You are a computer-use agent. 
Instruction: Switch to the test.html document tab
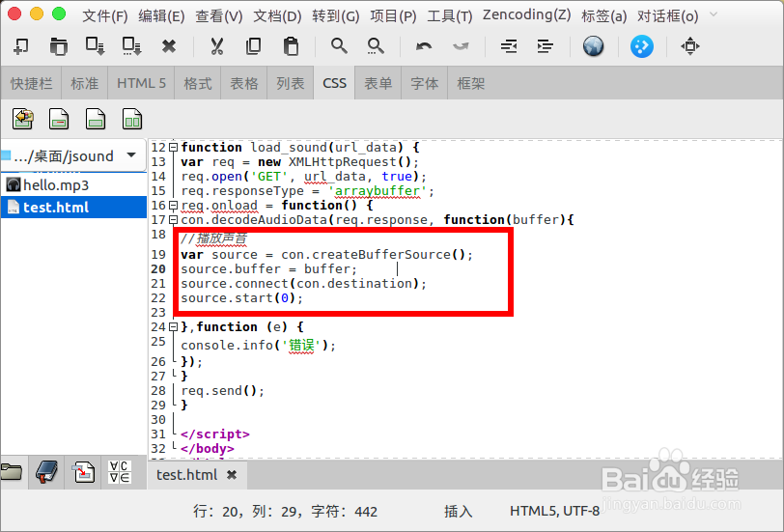187,474
